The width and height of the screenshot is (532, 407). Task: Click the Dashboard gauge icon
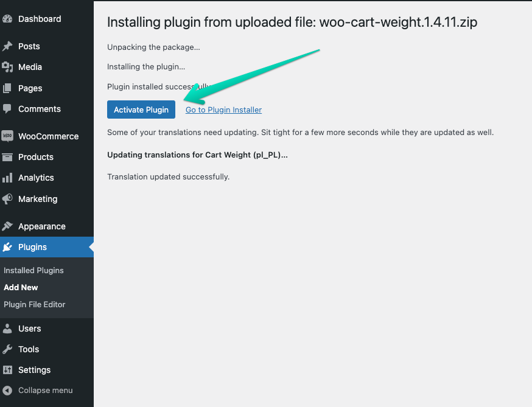7,19
